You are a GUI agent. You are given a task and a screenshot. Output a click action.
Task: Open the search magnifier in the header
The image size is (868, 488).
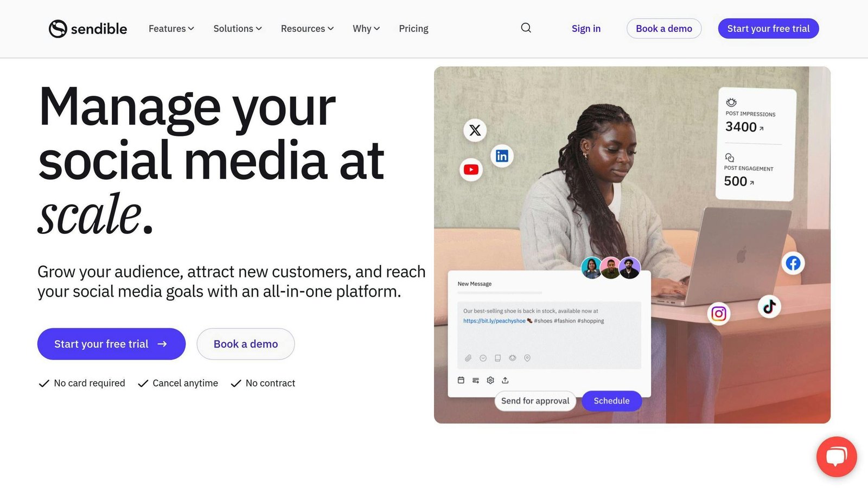526,28
